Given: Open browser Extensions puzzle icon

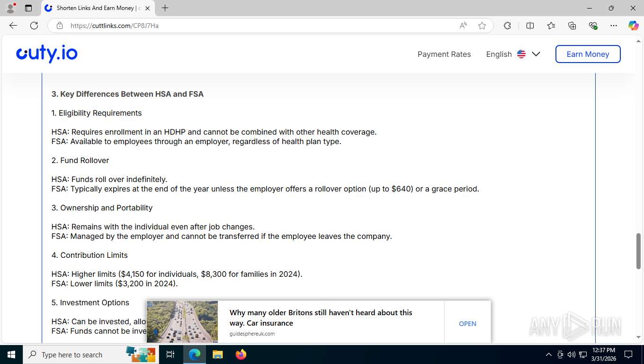Looking at the screenshot, I should (x=508, y=26).
